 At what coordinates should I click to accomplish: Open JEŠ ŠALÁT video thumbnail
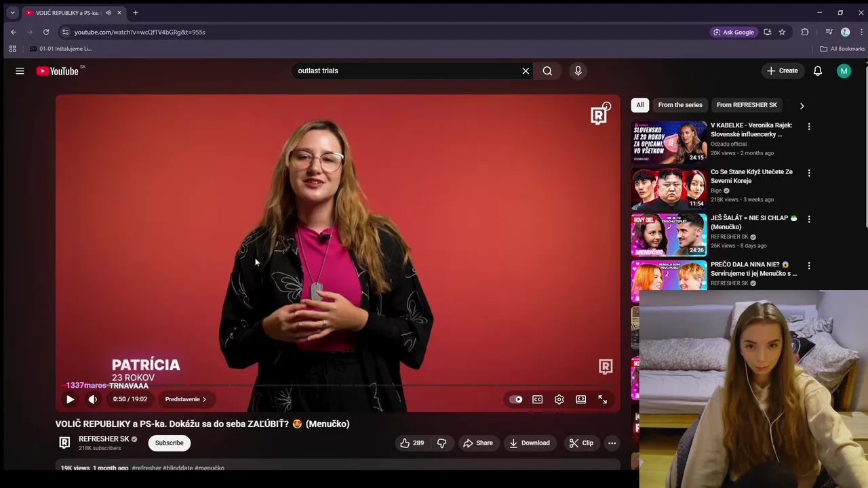(669, 235)
